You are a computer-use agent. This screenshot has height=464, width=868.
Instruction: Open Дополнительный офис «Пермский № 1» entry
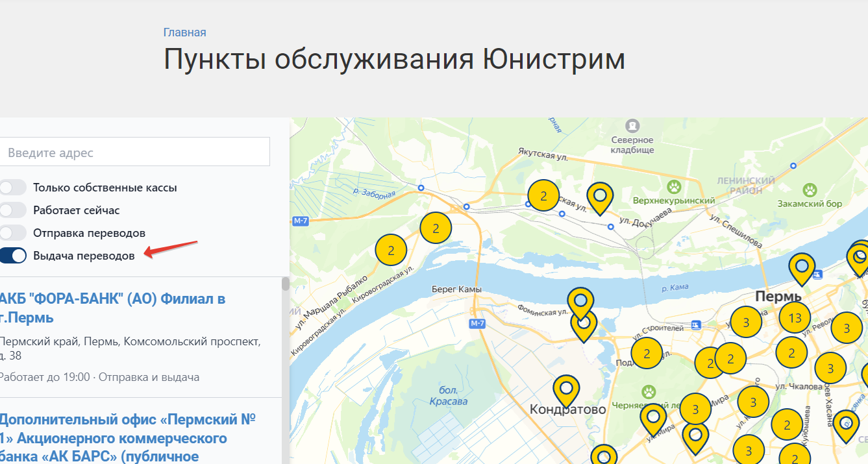127,438
